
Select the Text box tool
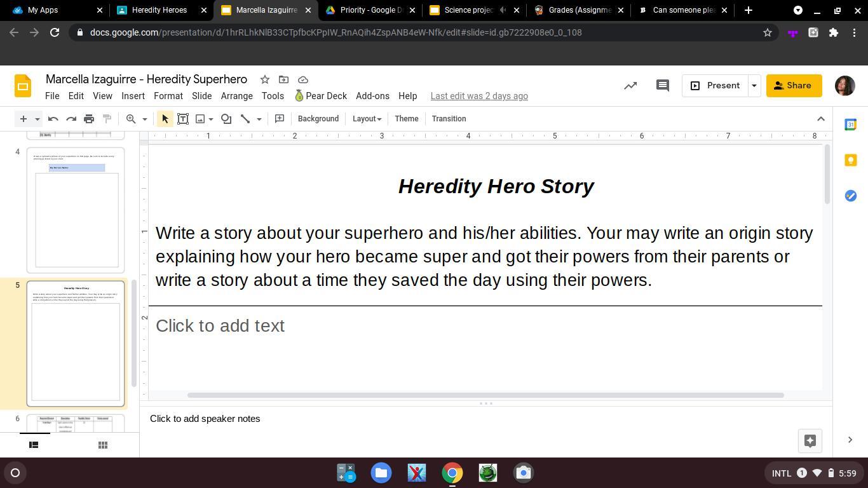[183, 119]
